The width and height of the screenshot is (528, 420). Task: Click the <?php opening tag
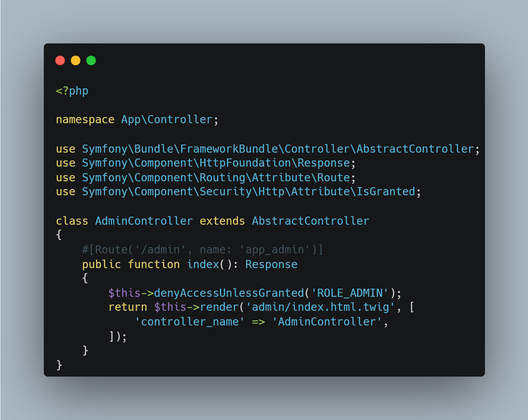pos(72,91)
